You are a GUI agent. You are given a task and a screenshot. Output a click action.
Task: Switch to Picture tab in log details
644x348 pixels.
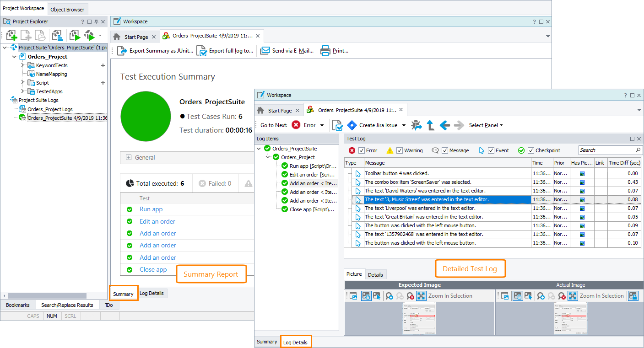[354, 274]
